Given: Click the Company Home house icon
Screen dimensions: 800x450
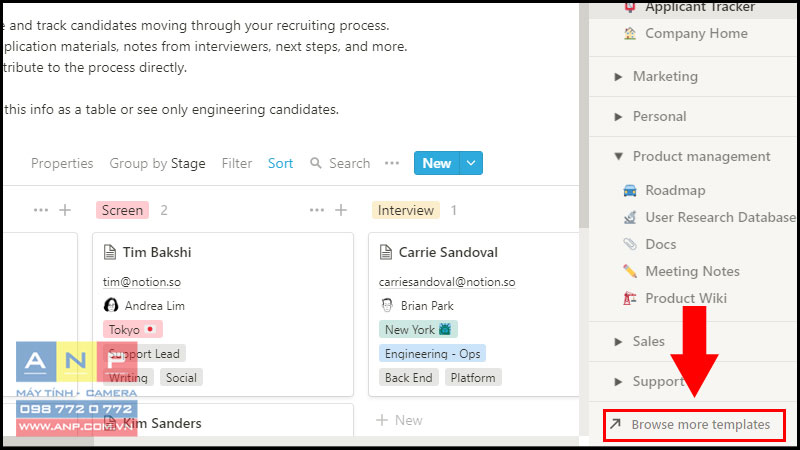Looking at the screenshot, I should point(630,33).
